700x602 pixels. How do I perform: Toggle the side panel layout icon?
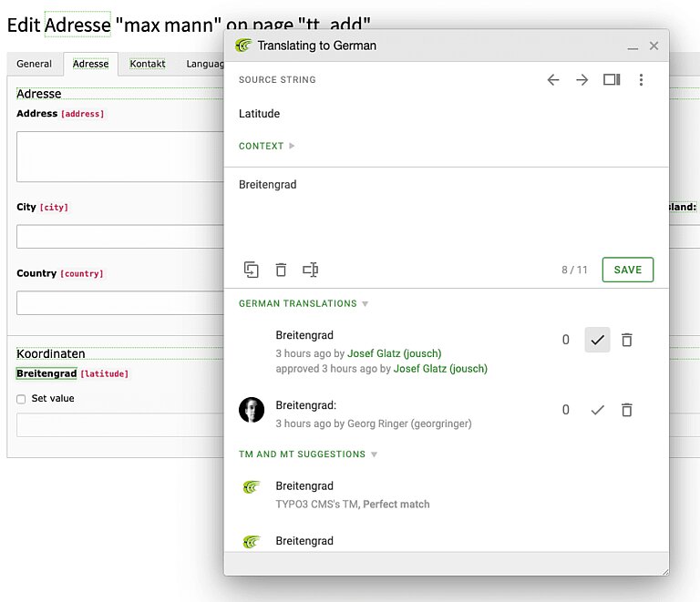click(612, 80)
